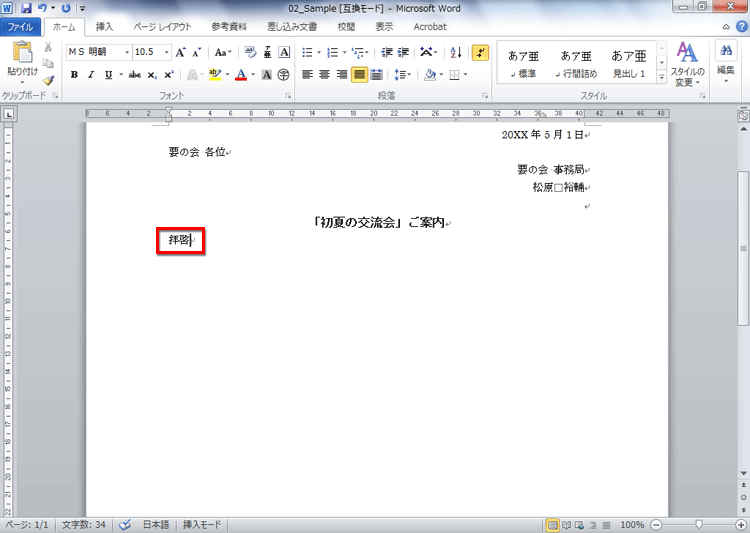The image size is (750, 533).
Task: Apply the 標準 style
Action: pyautogui.click(x=523, y=64)
